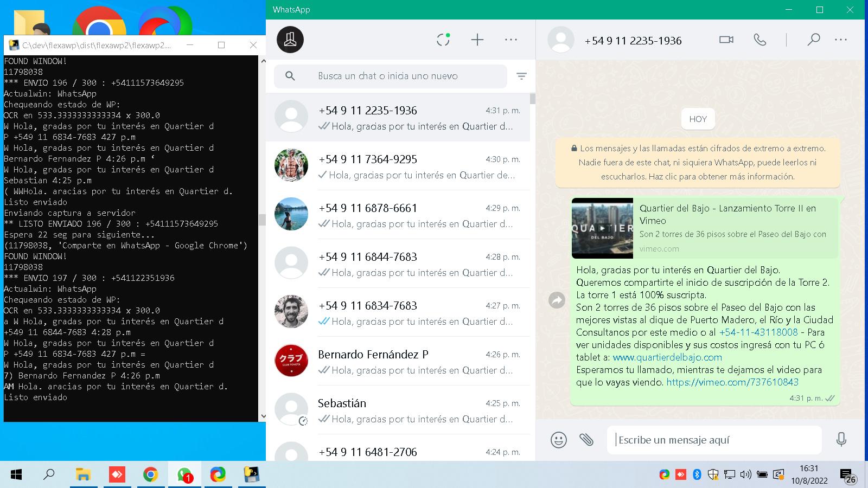Screen dimensions: 868x488
Task: Forward the message using the arrow button
Action: (557, 300)
